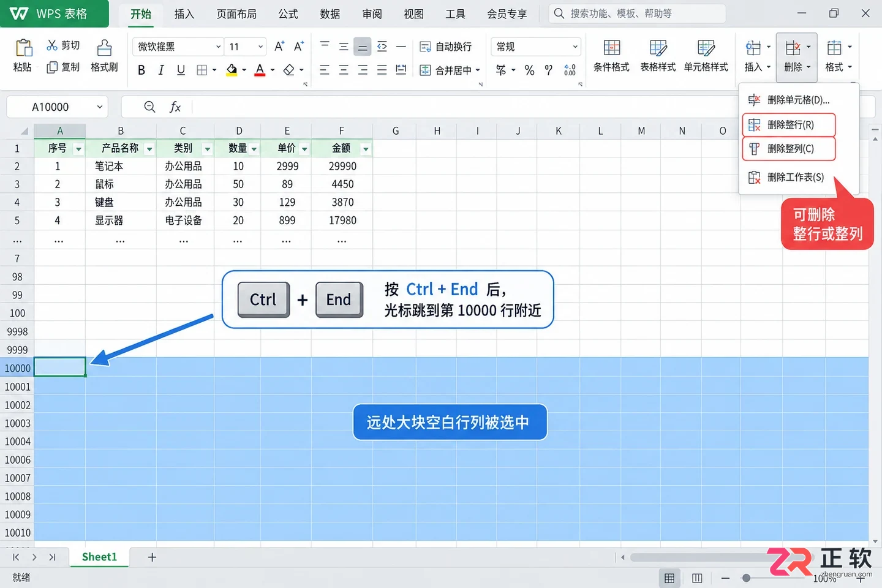
Task: Expand the Name Box dropdown arrow
Action: pyautogui.click(x=100, y=107)
